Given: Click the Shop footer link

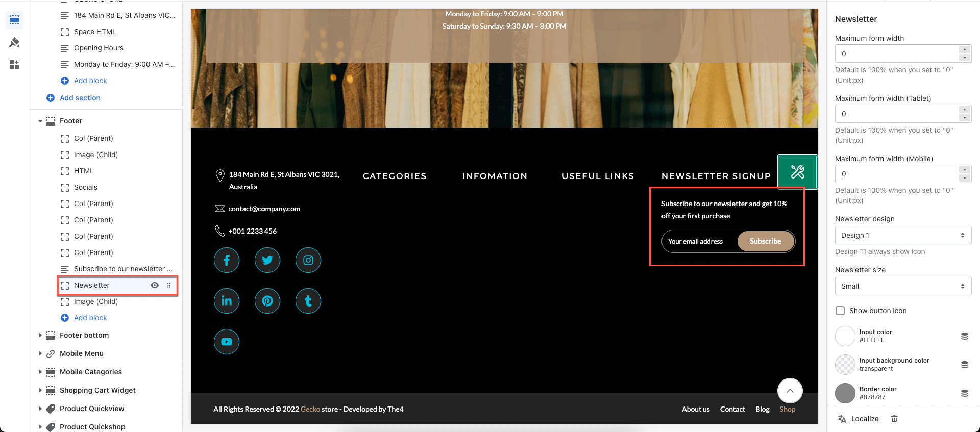Looking at the screenshot, I should (787, 409).
